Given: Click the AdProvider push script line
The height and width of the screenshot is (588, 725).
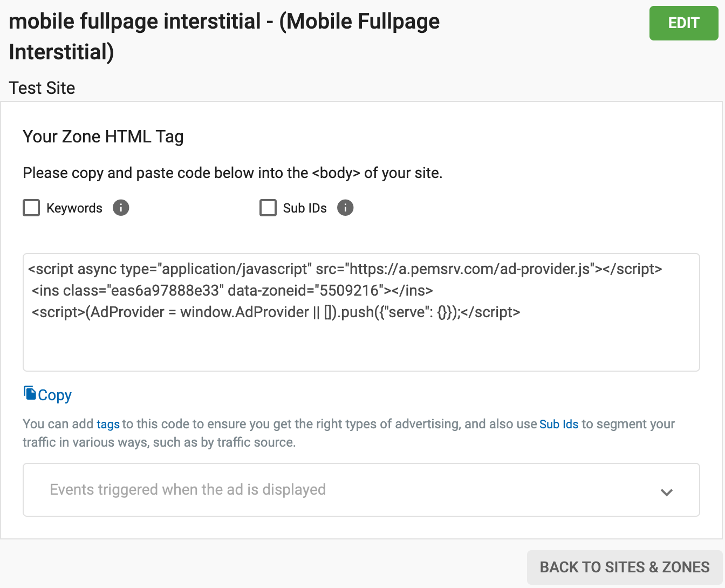Looking at the screenshot, I should 276,312.
